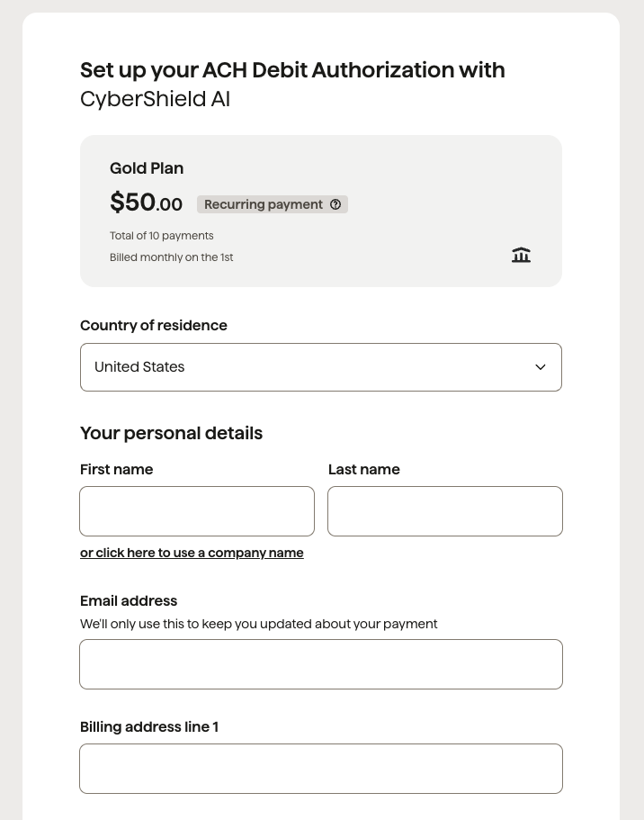This screenshot has width=644, height=820.
Task: Click into the Last name field
Action: click(x=445, y=511)
